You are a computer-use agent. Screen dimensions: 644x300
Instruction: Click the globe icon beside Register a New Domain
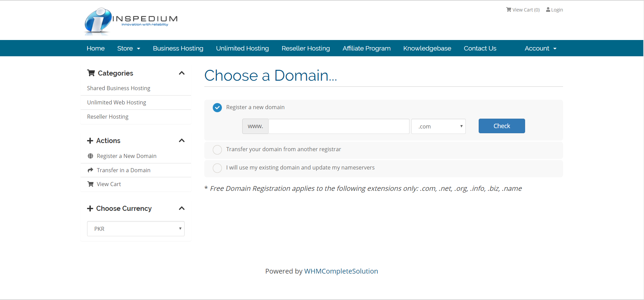(x=90, y=156)
